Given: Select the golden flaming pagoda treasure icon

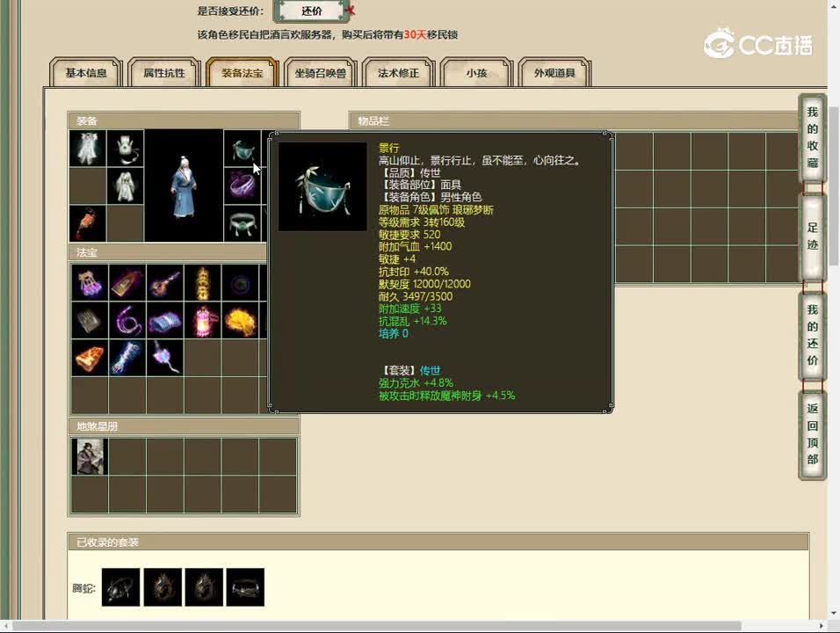Looking at the screenshot, I should (x=202, y=282).
